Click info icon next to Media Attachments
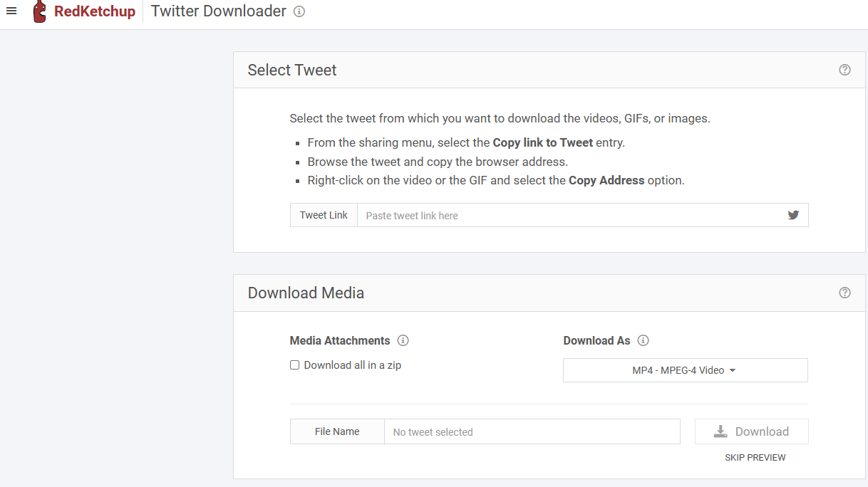The image size is (868, 487). click(403, 340)
